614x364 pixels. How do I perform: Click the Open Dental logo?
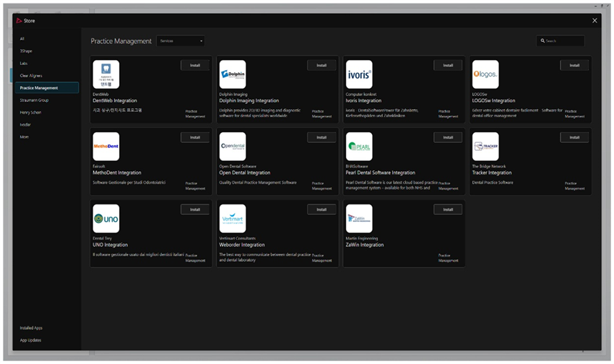coord(233,146)
